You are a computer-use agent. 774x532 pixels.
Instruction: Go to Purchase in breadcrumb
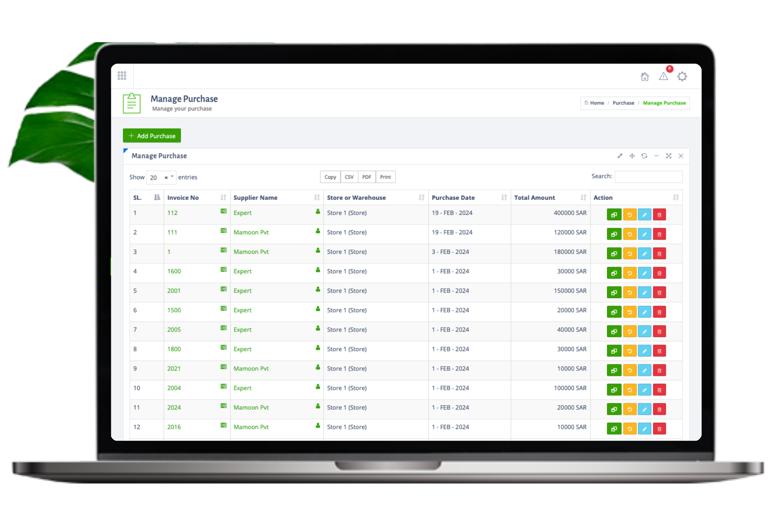pyautogui.click(x=623, y=103)
